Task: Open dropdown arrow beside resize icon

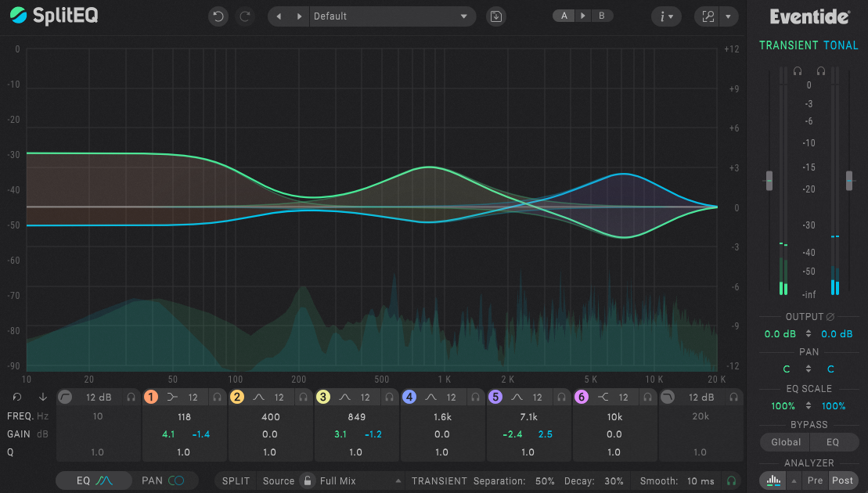Action: (729, 16)
